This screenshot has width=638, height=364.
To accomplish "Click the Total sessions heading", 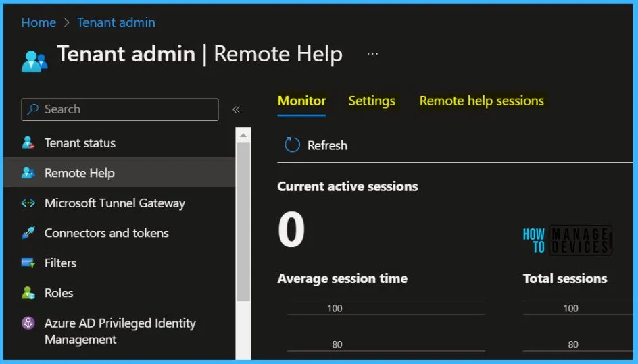I will (x=565, y=278).
